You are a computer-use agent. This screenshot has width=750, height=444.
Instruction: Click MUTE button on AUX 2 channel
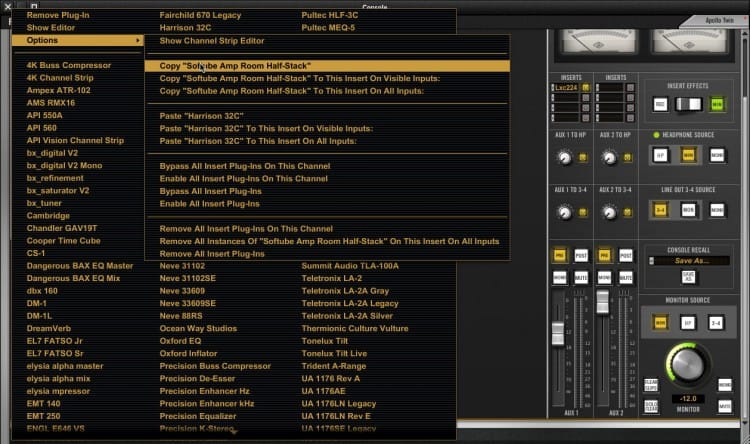[626, 278]
